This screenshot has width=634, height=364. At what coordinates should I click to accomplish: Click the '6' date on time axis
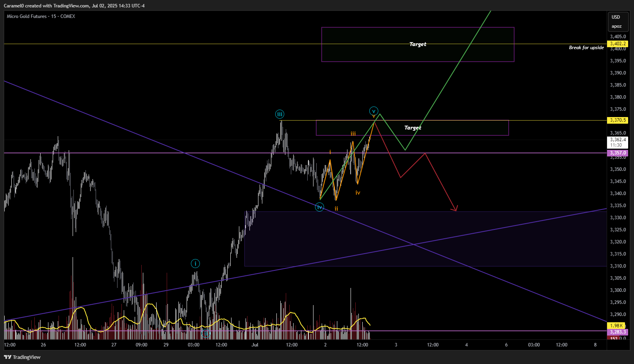click(506, 345)
